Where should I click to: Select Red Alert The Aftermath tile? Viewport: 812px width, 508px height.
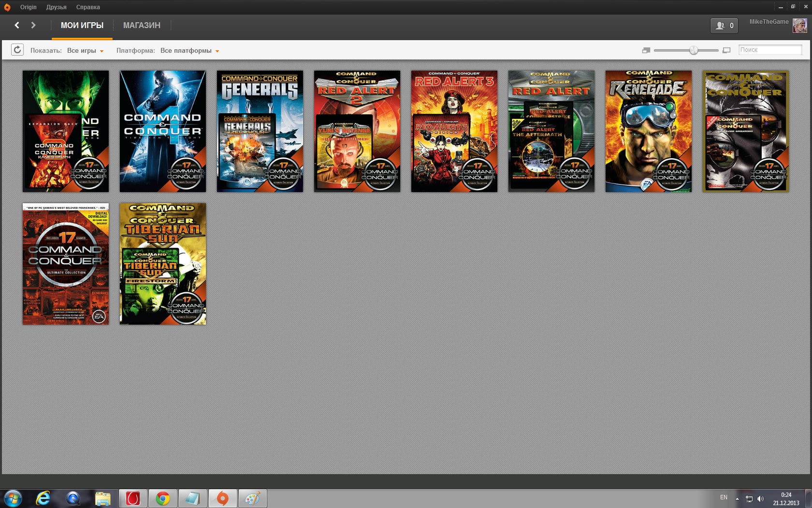[551, 131]
